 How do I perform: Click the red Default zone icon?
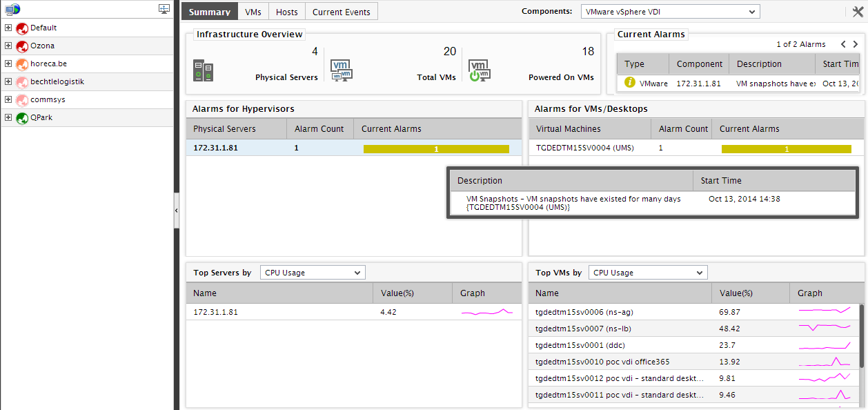click(x=21, y=28)
